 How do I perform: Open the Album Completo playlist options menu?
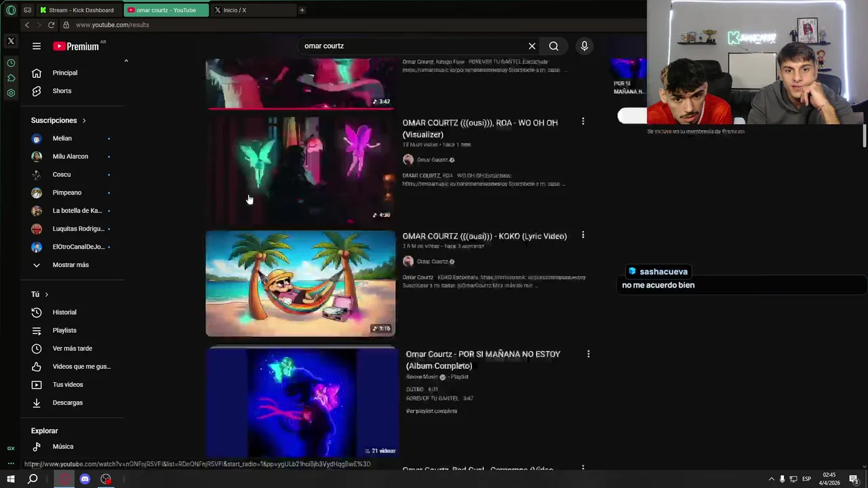589,354
